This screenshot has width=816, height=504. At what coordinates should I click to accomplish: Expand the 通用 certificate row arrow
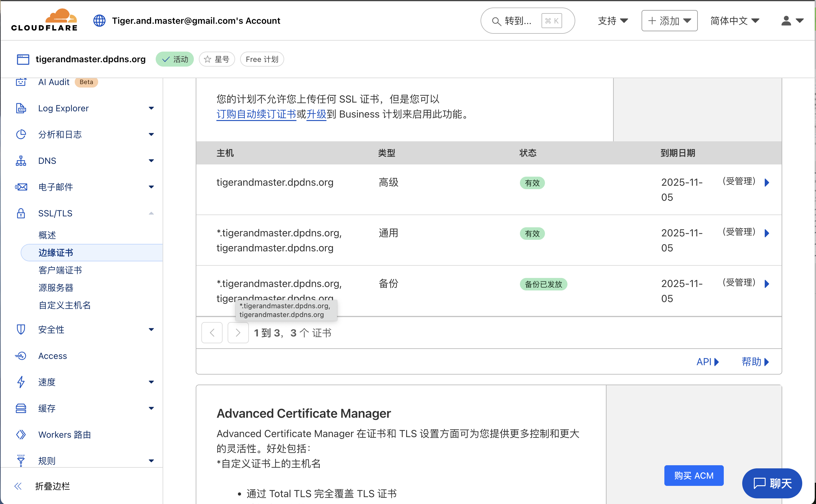767,233
